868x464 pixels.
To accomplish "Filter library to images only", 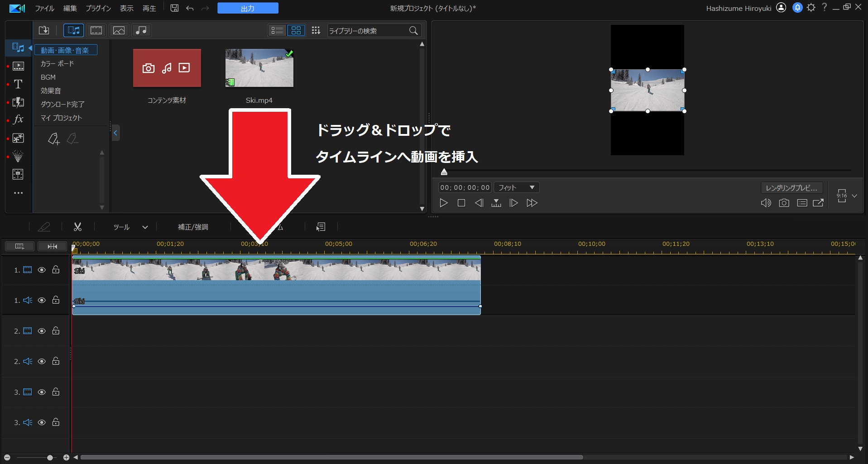I will tap(119, 30).
